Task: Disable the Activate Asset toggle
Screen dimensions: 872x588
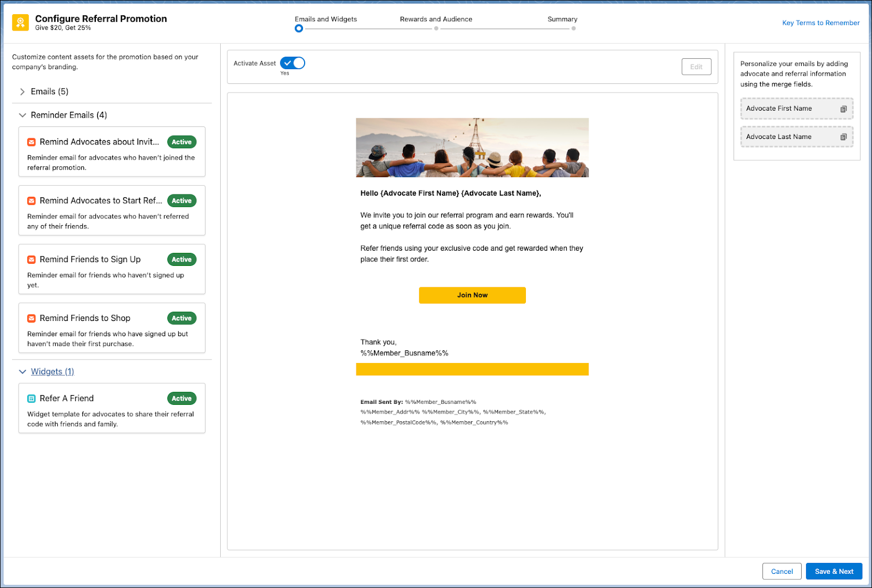Action: click(x=292, y=63)
